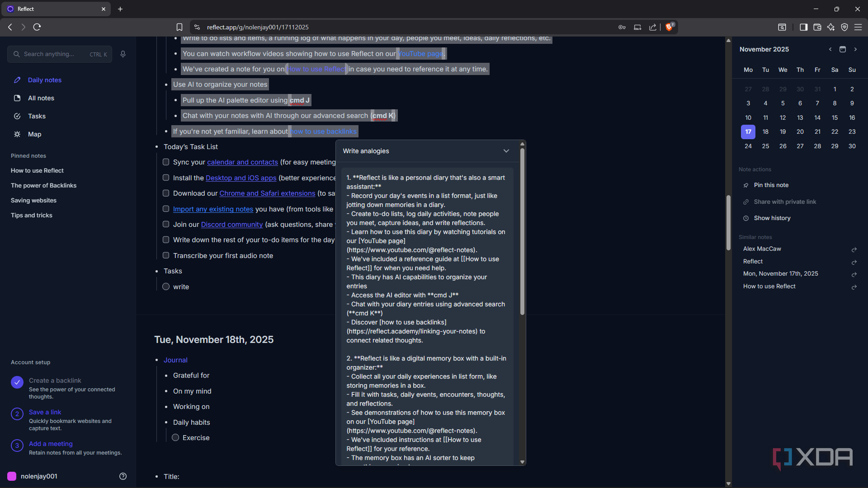Click the bookmark icon in address bar
The height and width of the screenshot is (488, 868).
click(179, 27)
